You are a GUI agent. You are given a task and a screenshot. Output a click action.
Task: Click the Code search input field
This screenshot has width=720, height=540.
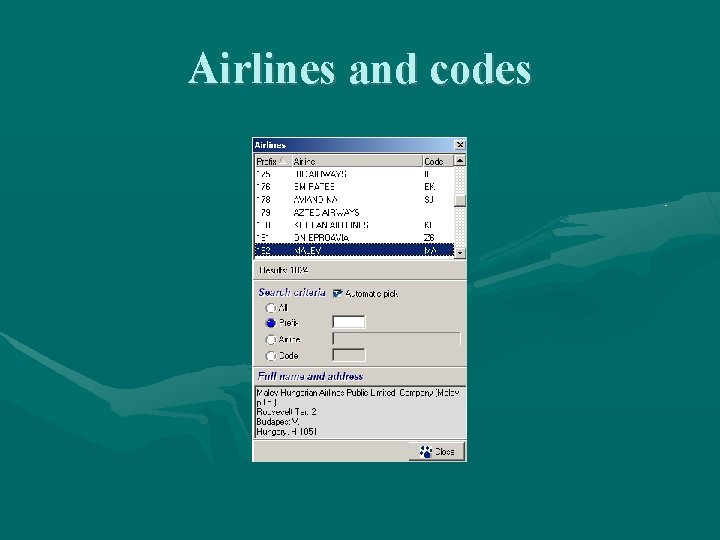click(x=349, y=355)
